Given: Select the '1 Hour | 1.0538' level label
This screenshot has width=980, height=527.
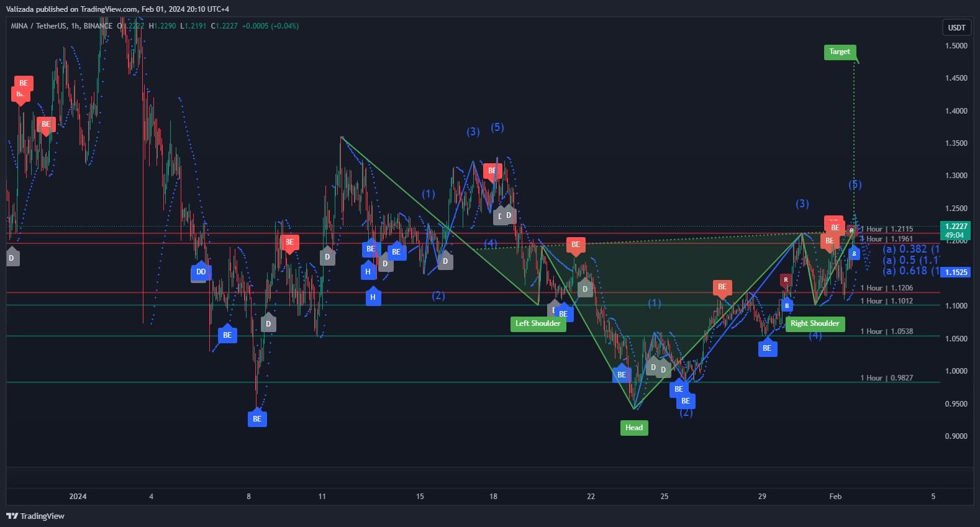Looking at the screenshot, I should coord(887,331).
